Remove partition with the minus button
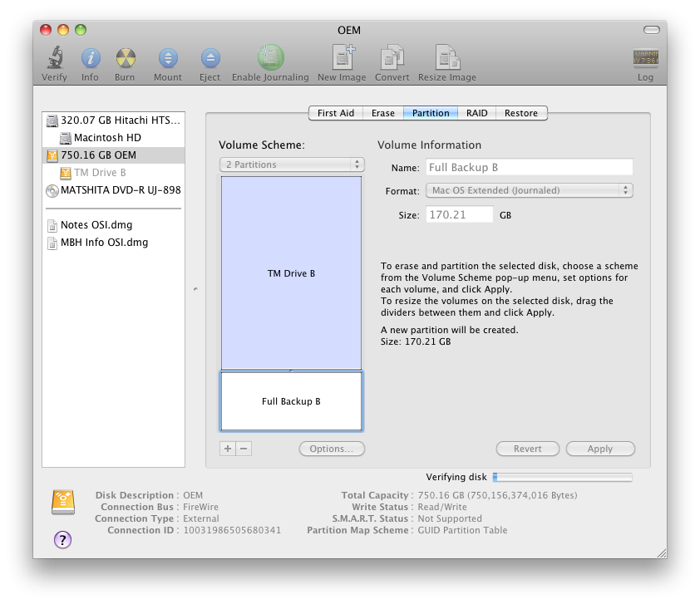 [244, 449]
